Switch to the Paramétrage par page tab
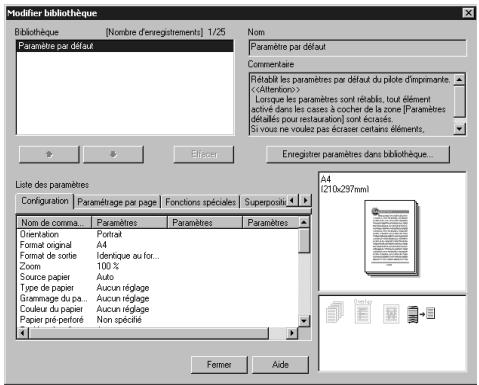Image resolution: width=479 pixels, height=385 pixels. click(117, 202)
